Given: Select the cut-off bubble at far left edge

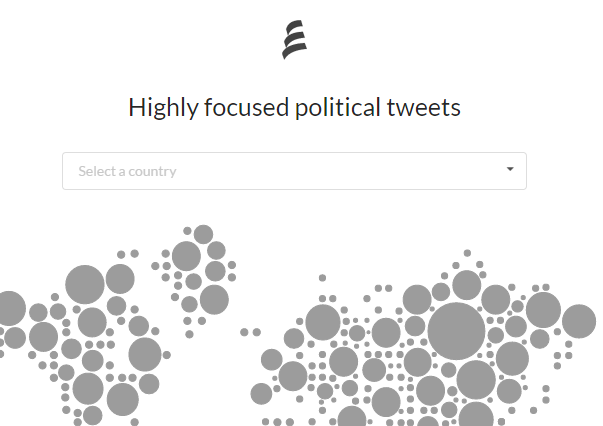Looking at the screenshot, I should 10,308.
